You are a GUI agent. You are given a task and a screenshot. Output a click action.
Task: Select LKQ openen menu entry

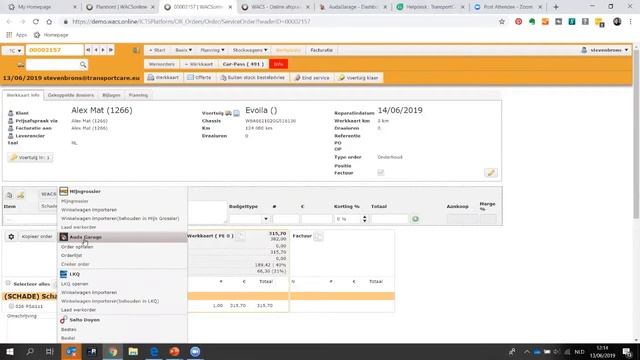(x=75, y=284)
